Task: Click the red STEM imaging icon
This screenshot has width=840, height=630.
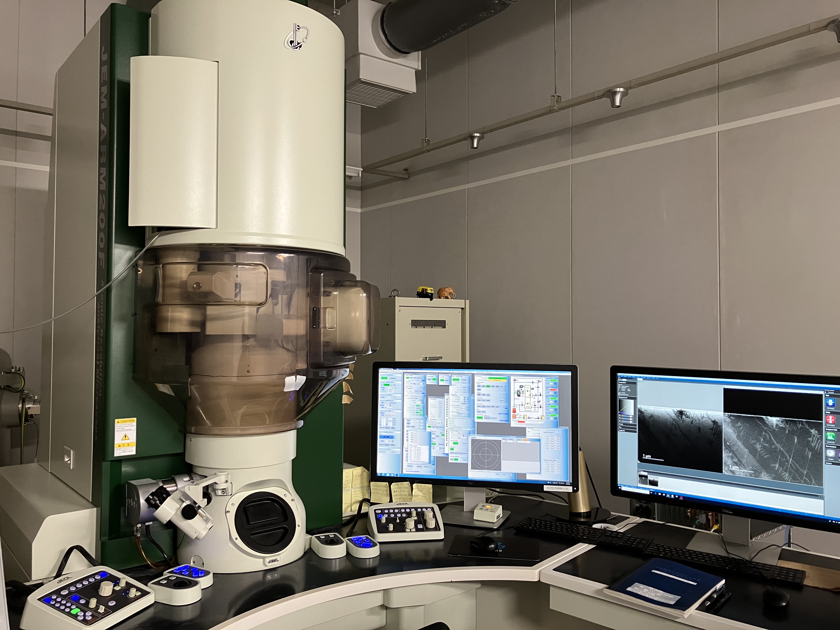Action: click(830, 420)
